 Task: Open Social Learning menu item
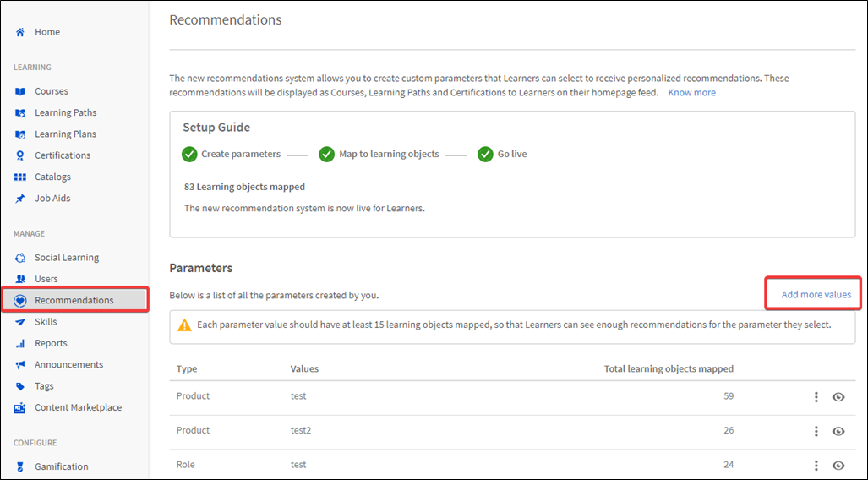[x=66, y=258]
